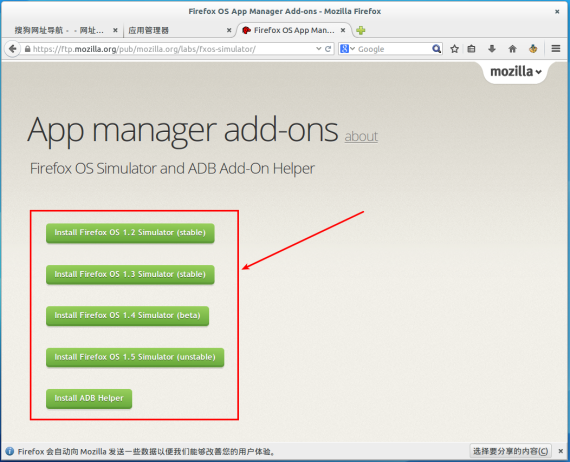Install Firefox OS 1.4 Simulator (beta)
The image size is (570, 462).
[128, 316]
